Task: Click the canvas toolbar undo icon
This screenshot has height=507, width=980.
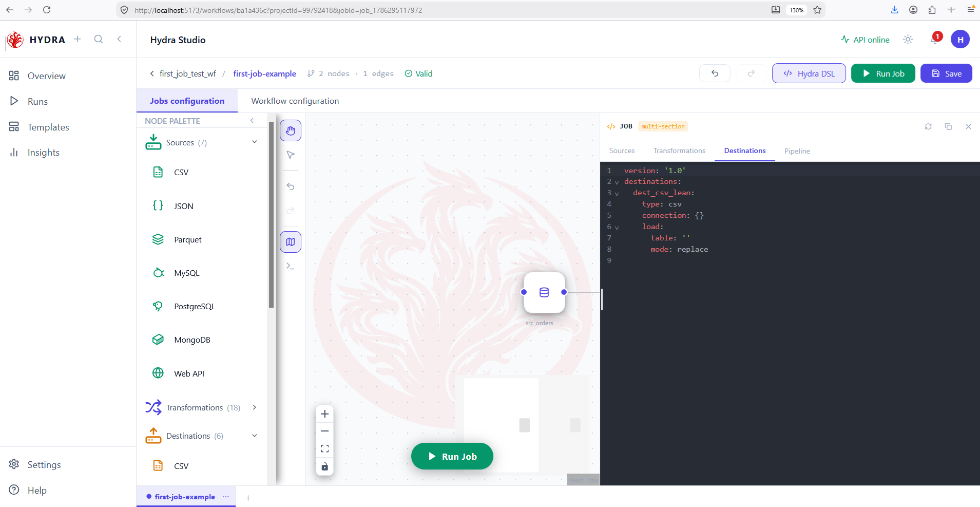Action: point(291,186)
